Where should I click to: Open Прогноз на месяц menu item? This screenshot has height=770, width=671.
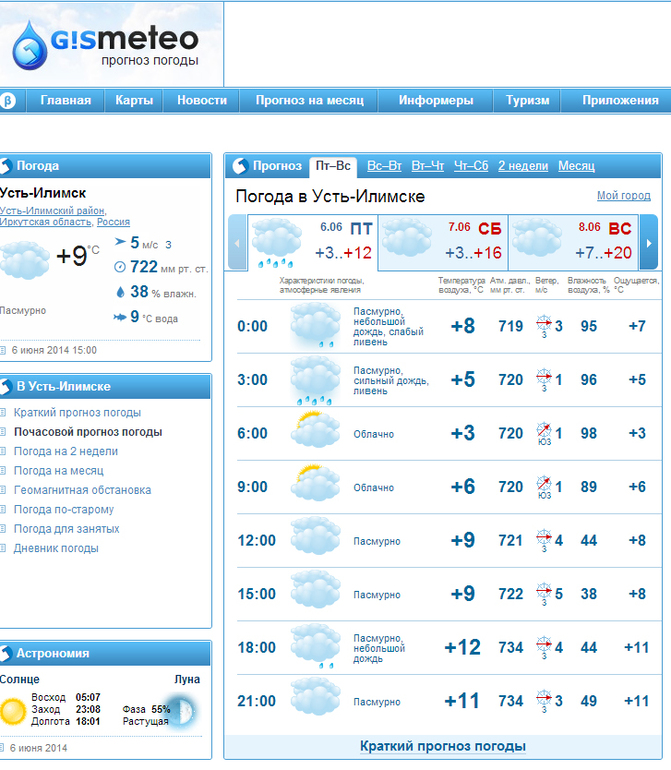point(309,100)
